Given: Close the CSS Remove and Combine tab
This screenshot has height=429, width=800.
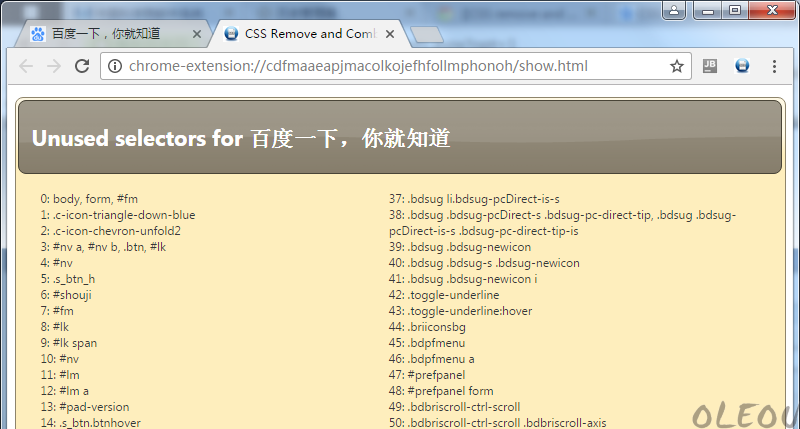Looking at the screenshot, I should click(390, 34).
